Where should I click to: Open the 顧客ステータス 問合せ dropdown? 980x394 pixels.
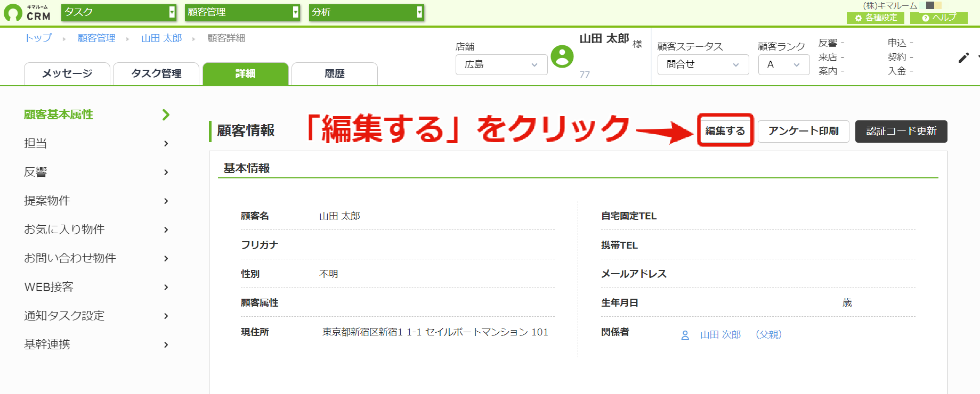tap(703, 64)
